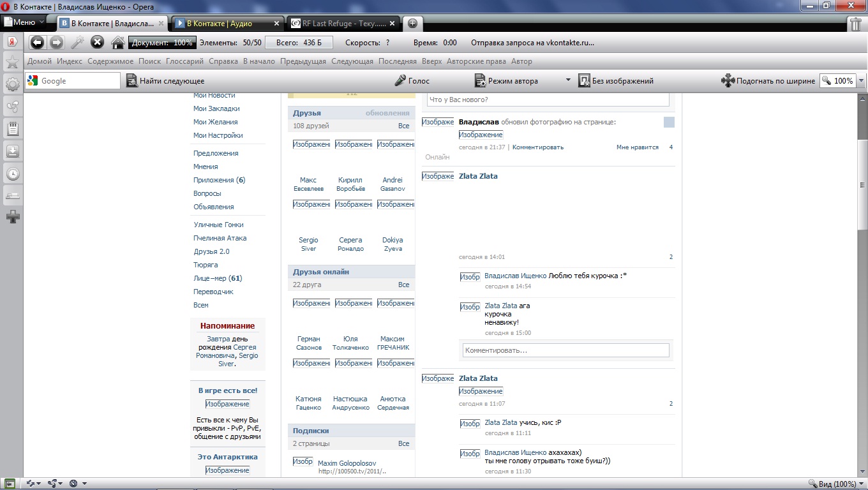Click the Лице-мер (61) link

coord(218,278)
